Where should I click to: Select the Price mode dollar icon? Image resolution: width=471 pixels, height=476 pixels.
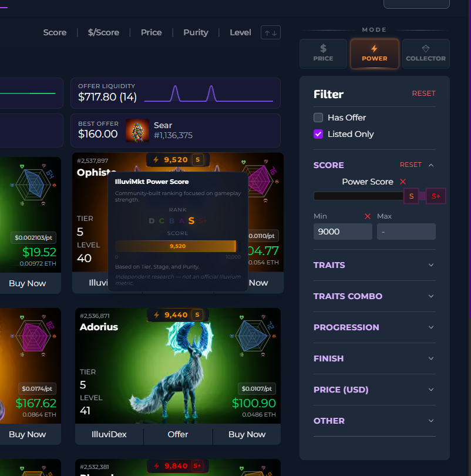coord(323,48)
